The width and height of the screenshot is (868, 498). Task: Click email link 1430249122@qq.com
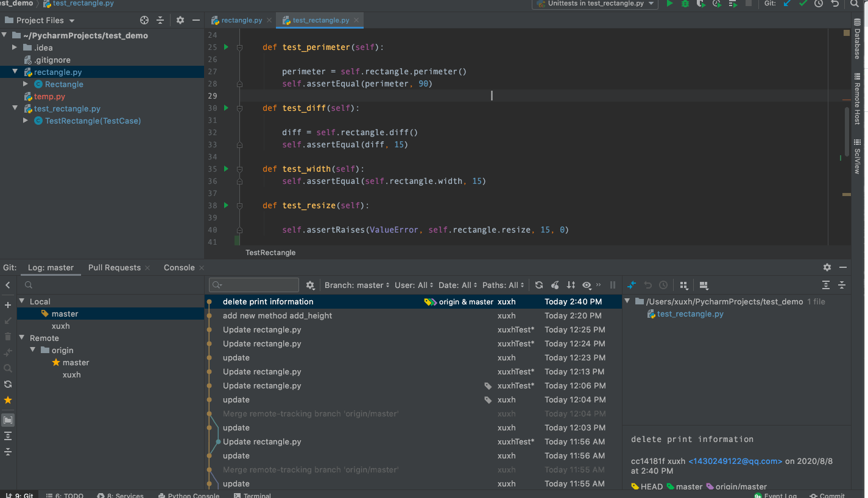[x=735, y=461]
